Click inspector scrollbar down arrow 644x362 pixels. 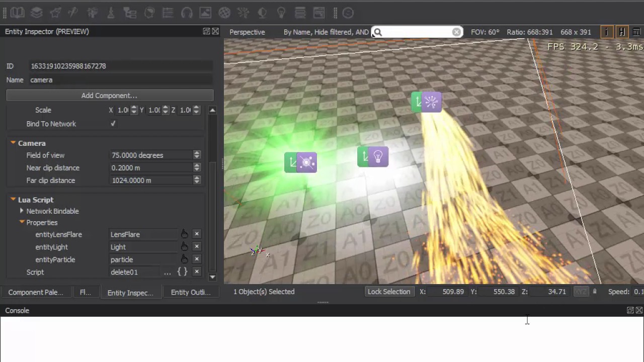tap(212, 277)
